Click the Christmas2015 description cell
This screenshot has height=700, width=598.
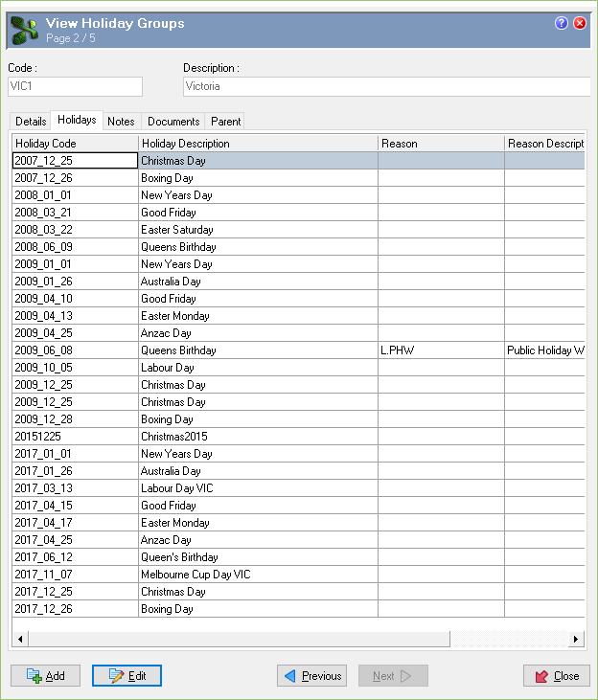[259, 437]
